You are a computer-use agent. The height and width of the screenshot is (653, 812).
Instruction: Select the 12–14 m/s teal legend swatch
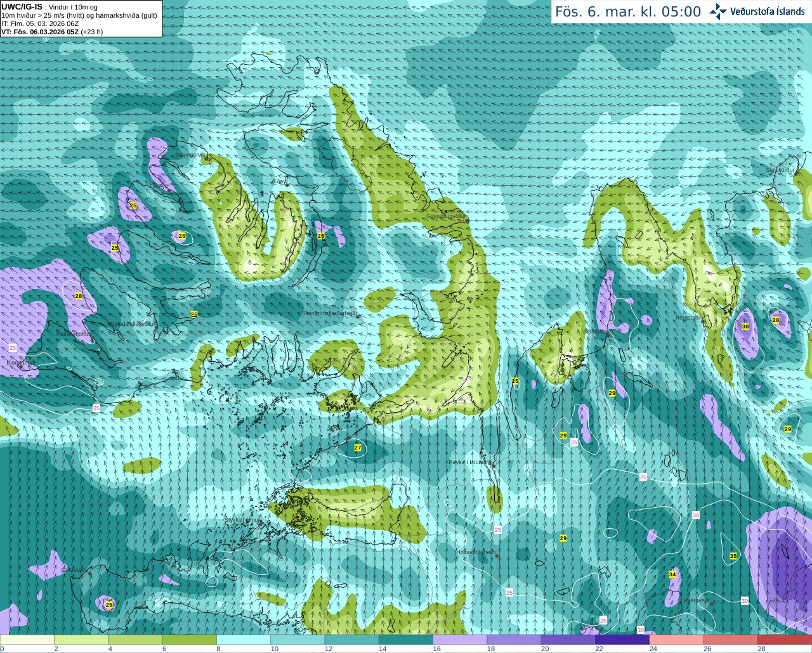352,640
